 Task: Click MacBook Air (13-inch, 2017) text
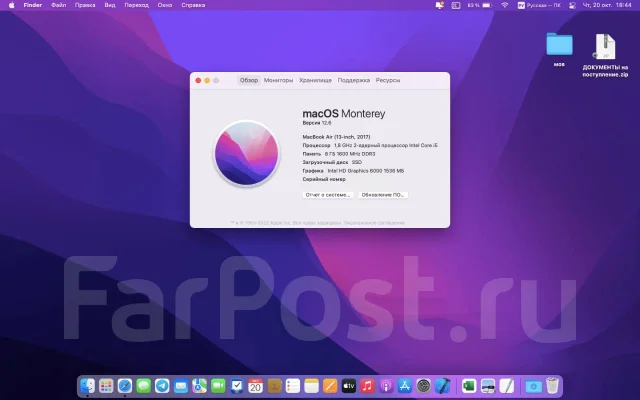coord(336,137)
